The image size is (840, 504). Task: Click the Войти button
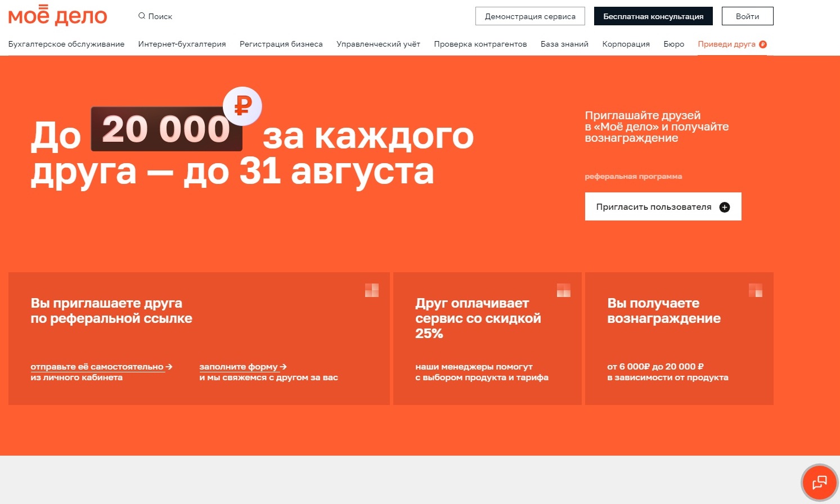pos(747,16)
